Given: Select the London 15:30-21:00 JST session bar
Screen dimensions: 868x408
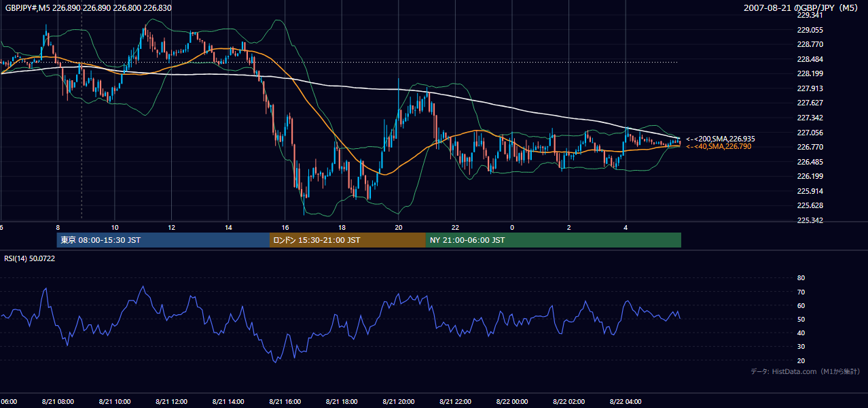Looking at the screenshot, I should pos(348,240).
